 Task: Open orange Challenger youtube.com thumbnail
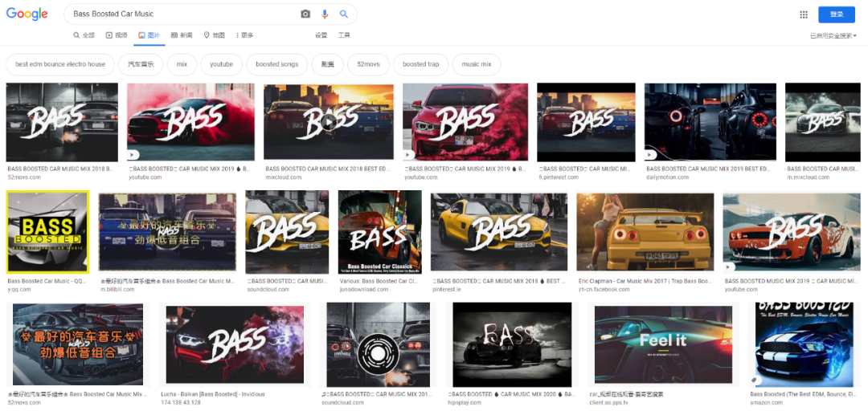tap(792, 231)
